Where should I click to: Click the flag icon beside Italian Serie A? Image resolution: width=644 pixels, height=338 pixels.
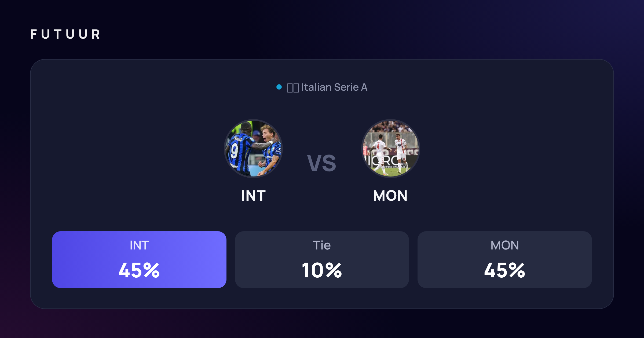pyautogui.click(x=293, y=87)
